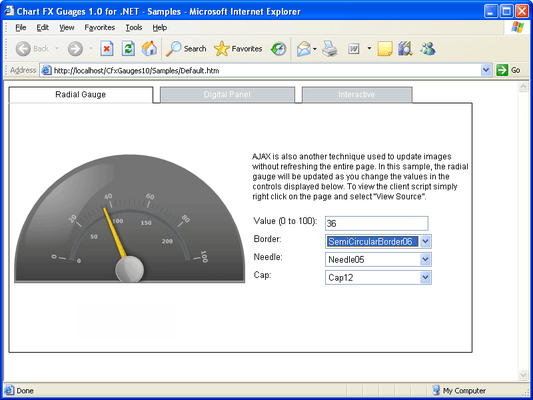Click the Mail envelope icon
Viewport: 533px width, 400px height.
(x=304, y=49)
